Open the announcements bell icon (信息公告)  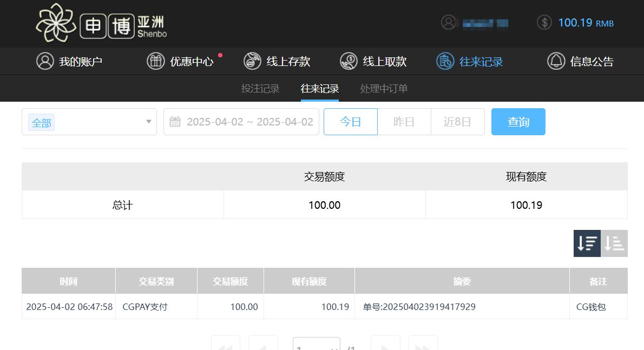(x=556, y=61)
